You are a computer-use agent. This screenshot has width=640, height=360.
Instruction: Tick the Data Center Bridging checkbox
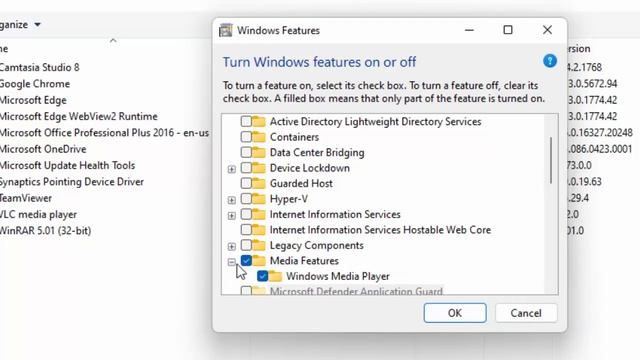[246, 152]
